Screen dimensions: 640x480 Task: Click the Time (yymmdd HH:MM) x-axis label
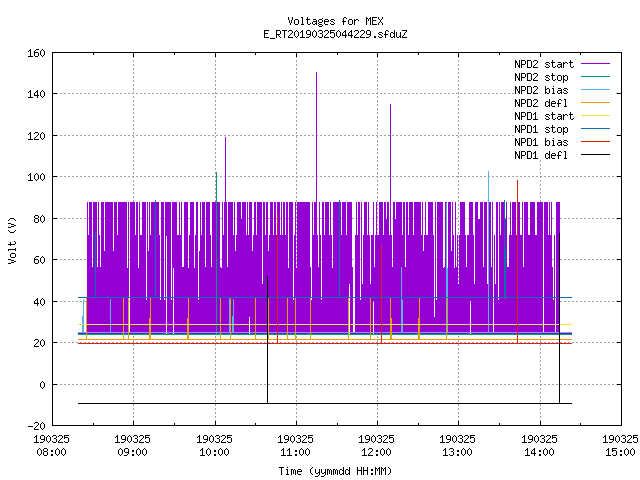coord(335,471)
